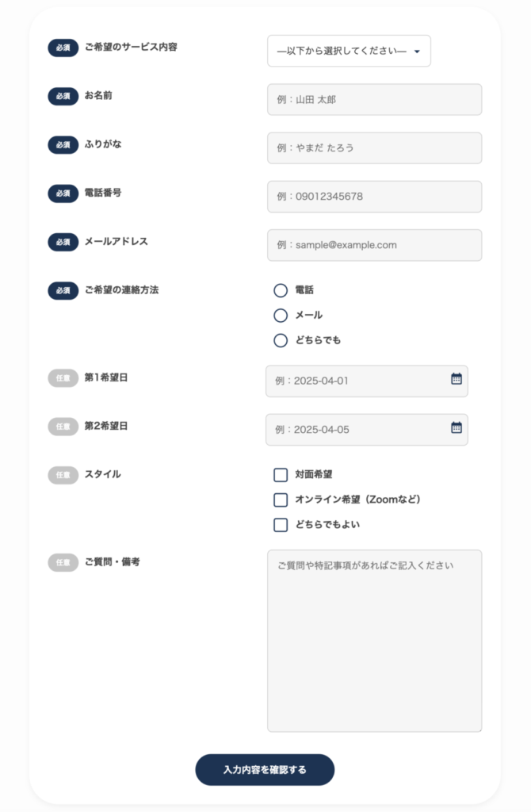531x812 pixels.
Task: Tick the オンライン希望（Zoomなど）checkbox
Action: (281, 500)
